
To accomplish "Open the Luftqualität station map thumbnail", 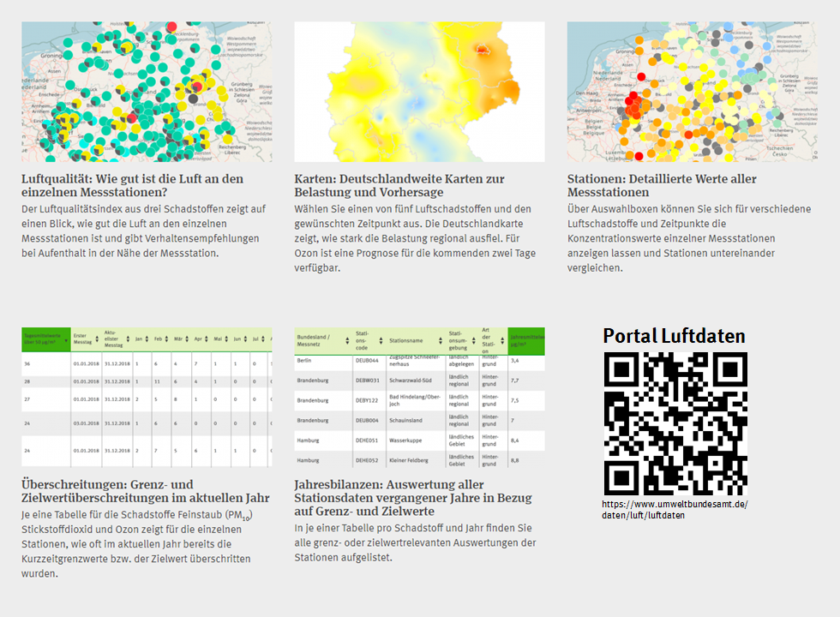I will pyautogui.click(x=146, y=92).
